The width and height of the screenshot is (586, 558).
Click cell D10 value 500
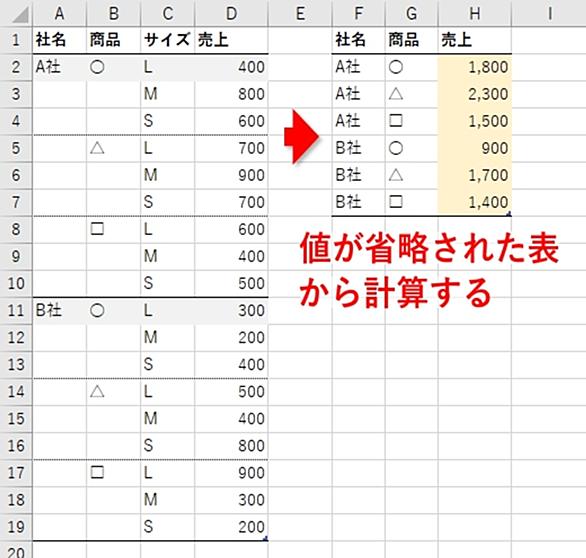(x=231, y=283)
